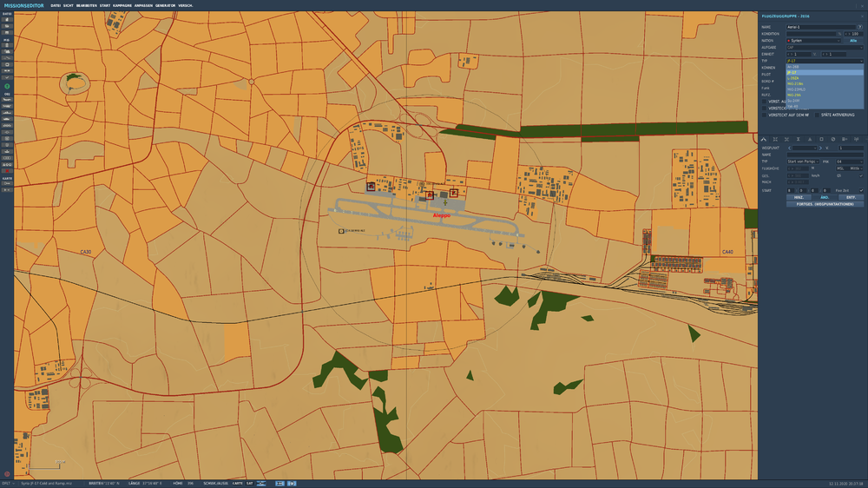Viewport: 868px width, 488px height.
Task: Open the second tab icon with corner arrows
Action: (x=775, y=139)
